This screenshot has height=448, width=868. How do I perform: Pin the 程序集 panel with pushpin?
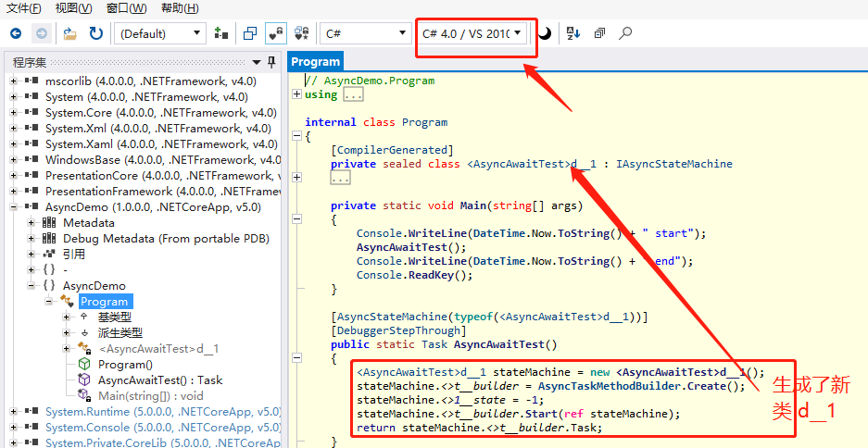click(x=270, y=62)
